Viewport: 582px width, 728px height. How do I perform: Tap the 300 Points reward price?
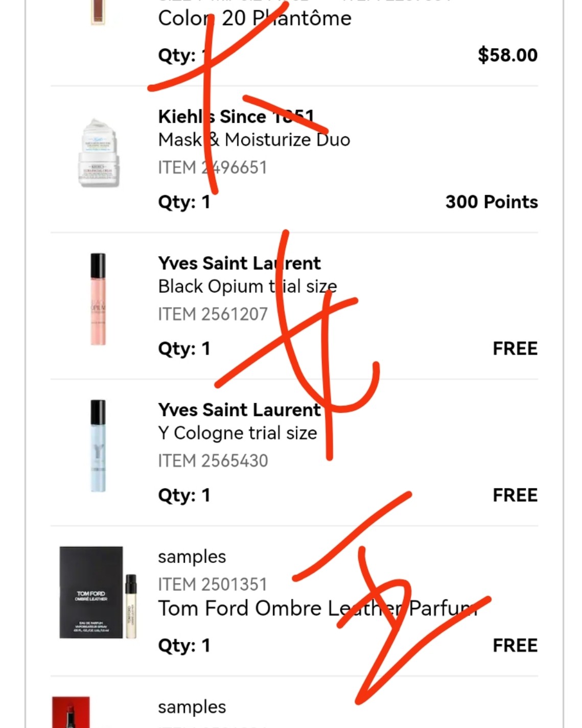coord(491,202)
